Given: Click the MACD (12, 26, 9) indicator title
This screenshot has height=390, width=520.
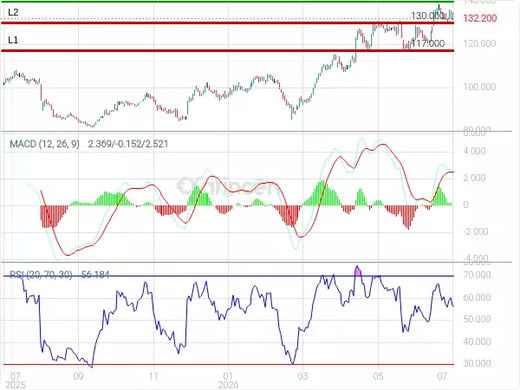Looking at the screenshot, I should [45, 144].
